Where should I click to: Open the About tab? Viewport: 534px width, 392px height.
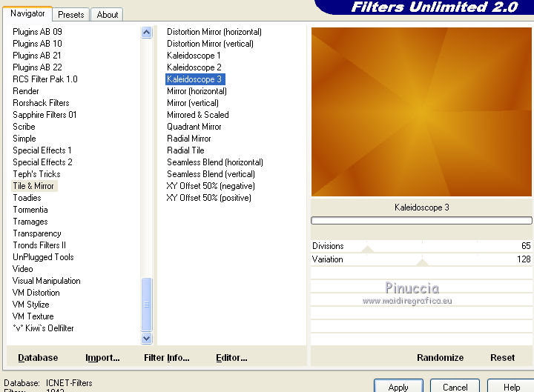[x=108, y=15]
